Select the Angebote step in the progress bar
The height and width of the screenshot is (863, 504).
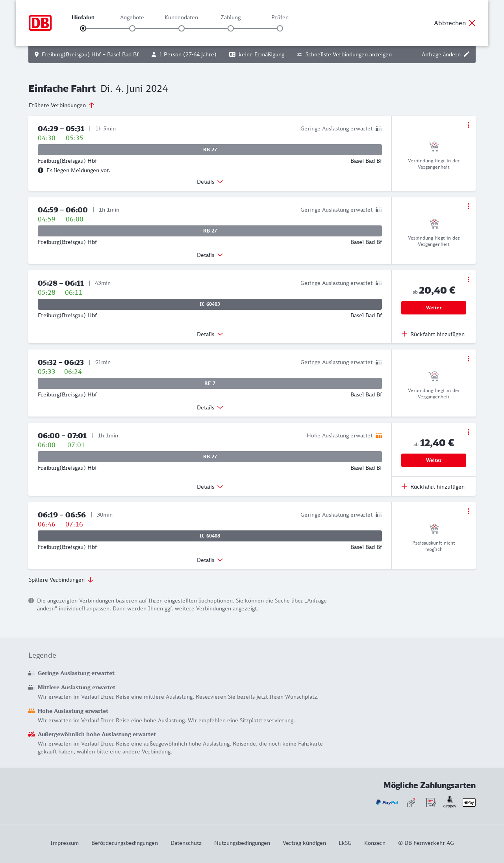click(132, 28)
